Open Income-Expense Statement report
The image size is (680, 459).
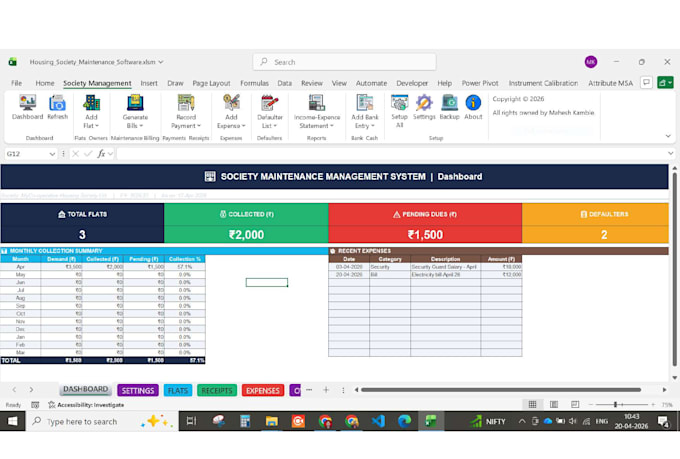pos(317,112)
